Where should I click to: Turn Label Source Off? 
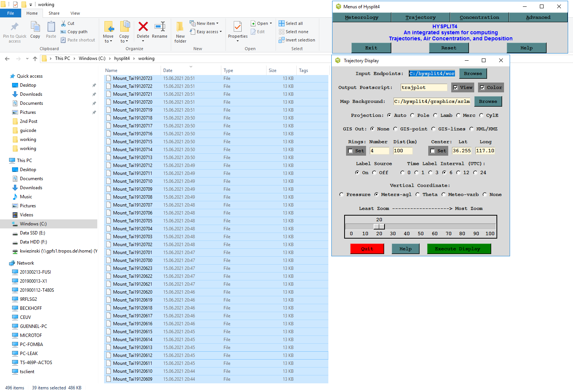[x=374, y=173]
